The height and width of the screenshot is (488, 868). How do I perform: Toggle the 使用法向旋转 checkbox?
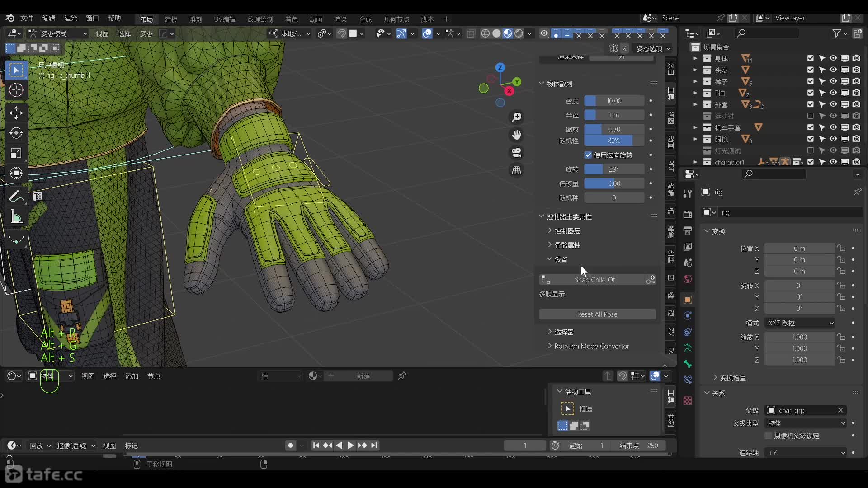(x=588, y=155)
